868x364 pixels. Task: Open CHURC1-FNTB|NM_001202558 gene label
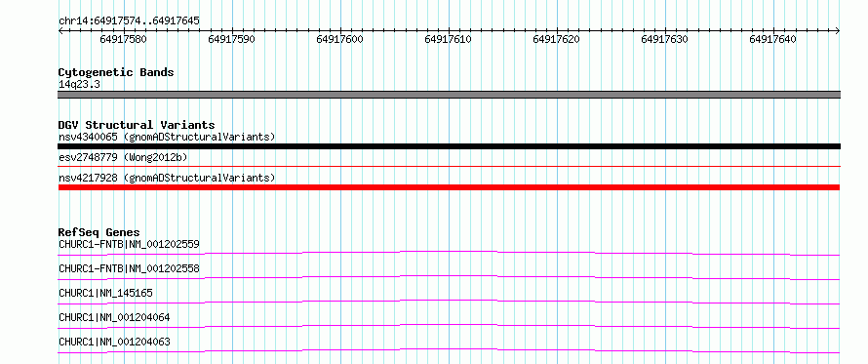(x=129, y=268)
